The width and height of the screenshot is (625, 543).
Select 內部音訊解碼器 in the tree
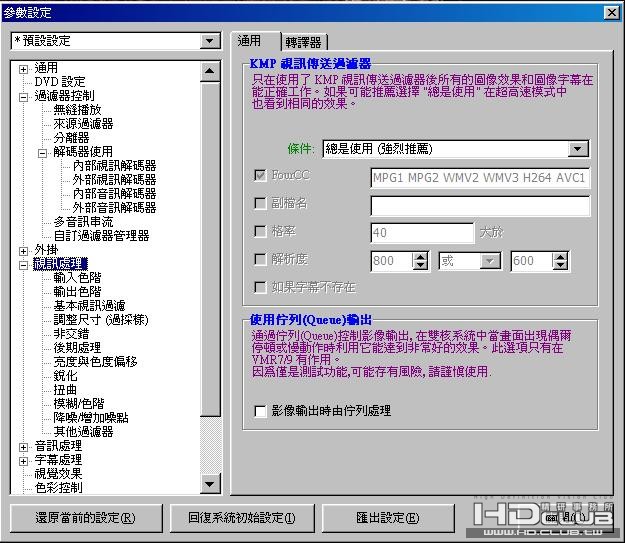tap(114, 194)
